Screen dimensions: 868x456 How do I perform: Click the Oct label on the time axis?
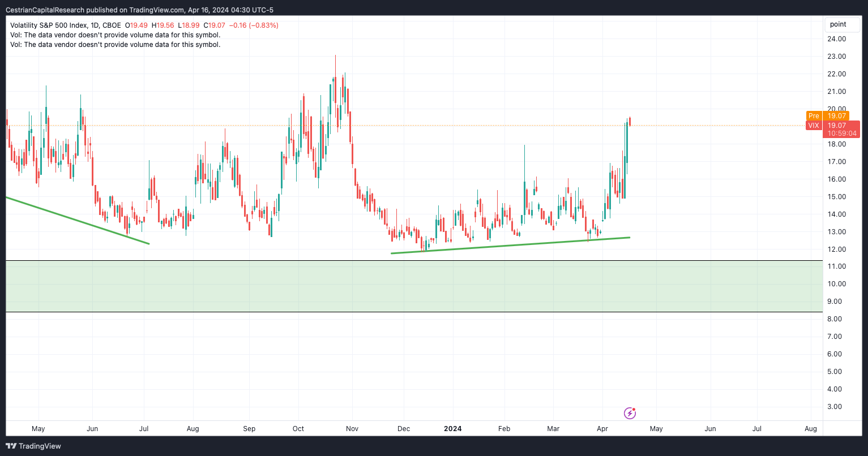[298, 429]
